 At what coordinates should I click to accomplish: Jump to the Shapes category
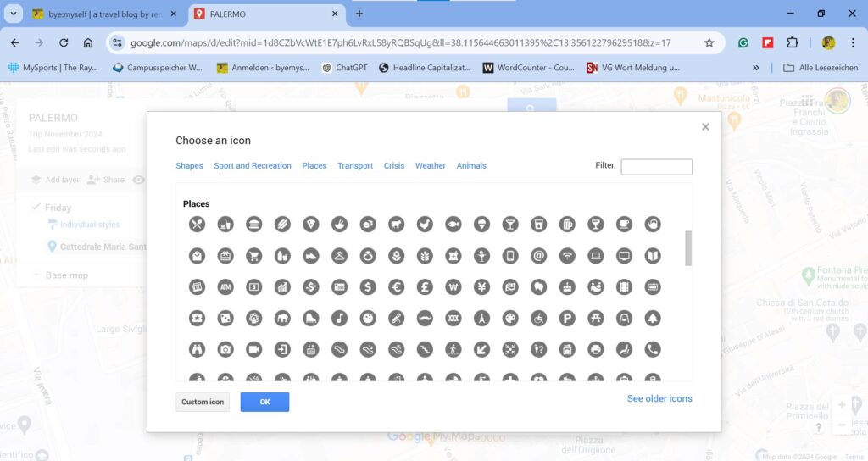189,165
